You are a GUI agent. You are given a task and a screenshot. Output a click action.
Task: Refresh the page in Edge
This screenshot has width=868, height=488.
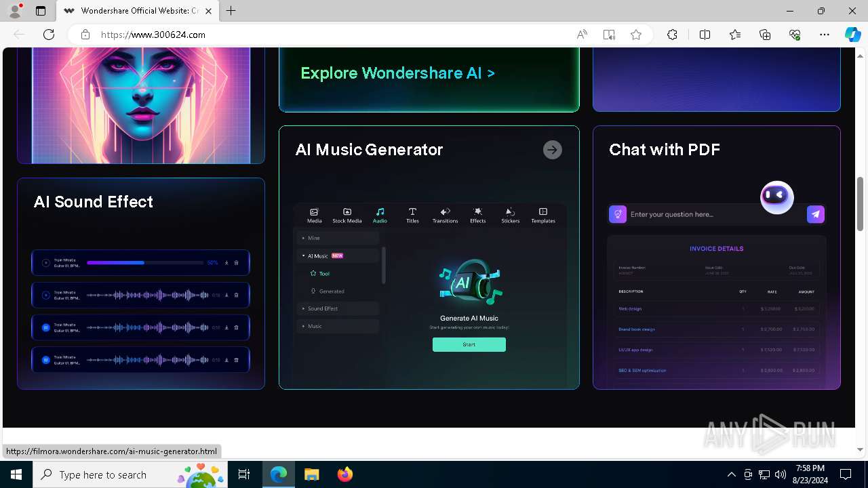[49, 35]
